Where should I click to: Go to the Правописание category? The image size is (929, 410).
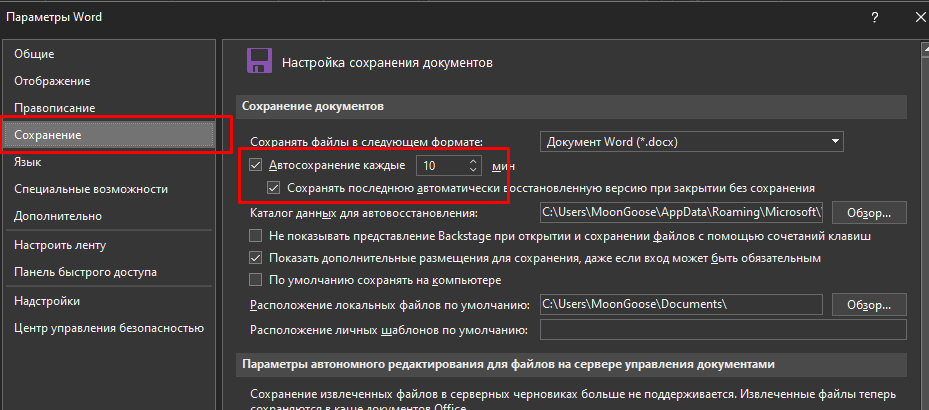pyautogui.click(x=108, y=108)
